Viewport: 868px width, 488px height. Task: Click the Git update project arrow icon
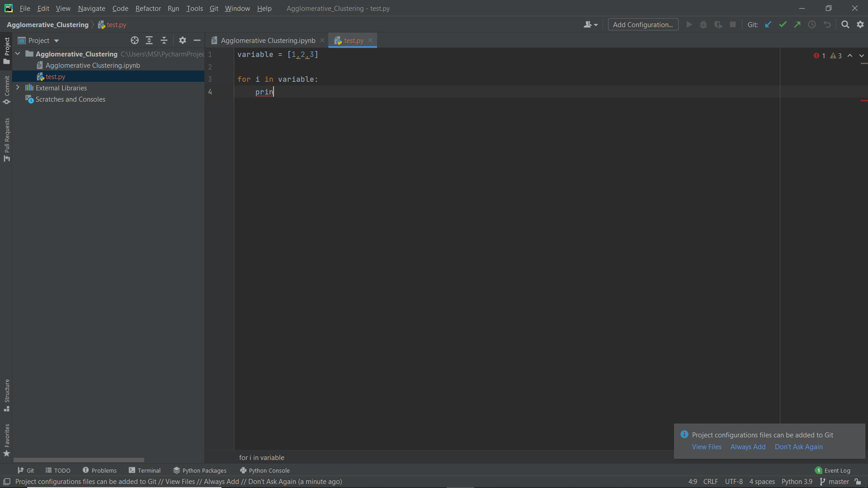coord(768,25)
